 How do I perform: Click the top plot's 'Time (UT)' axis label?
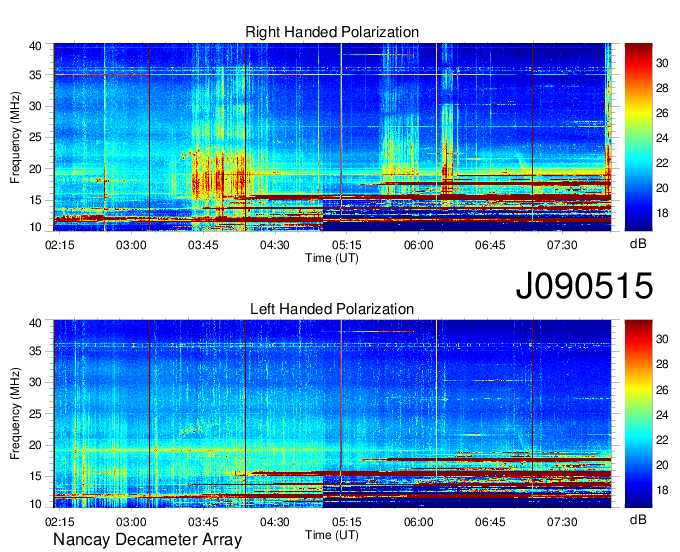coord(332,258)
